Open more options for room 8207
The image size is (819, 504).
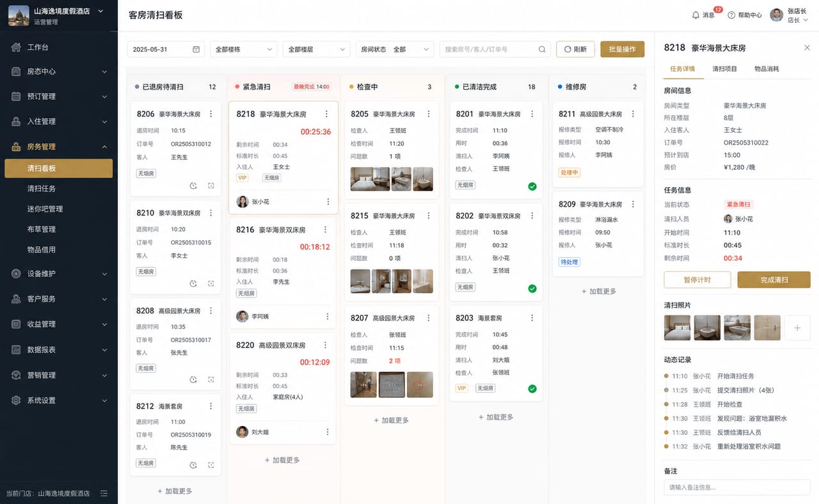pyautogui.click(x=429, y=318)
